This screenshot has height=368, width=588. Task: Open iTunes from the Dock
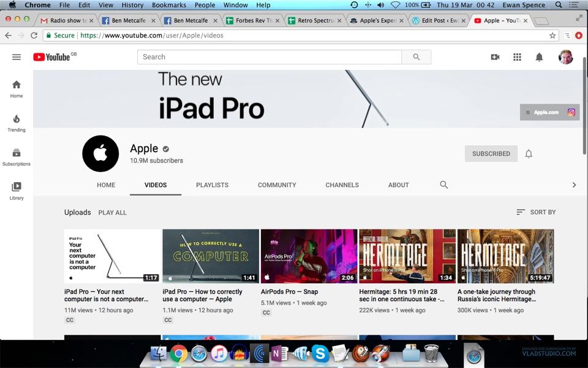pyautogui.click(x=219, y=353)
